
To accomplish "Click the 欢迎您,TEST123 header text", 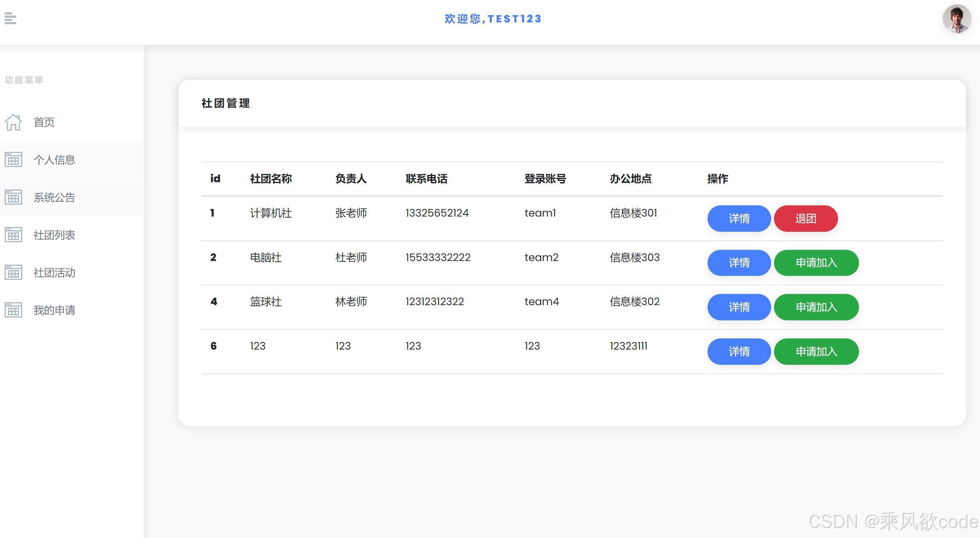I will coord(492,18).
